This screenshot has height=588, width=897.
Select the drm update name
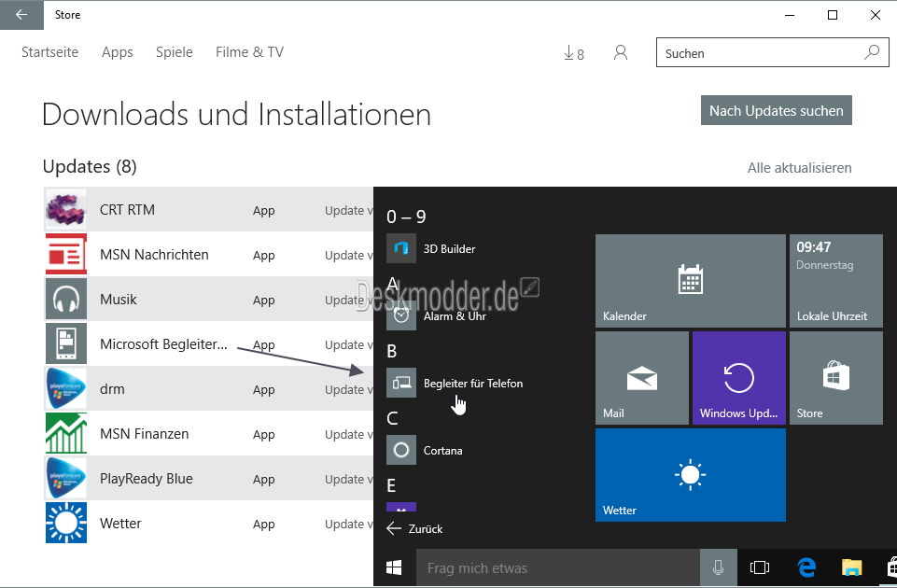[112, 389]
